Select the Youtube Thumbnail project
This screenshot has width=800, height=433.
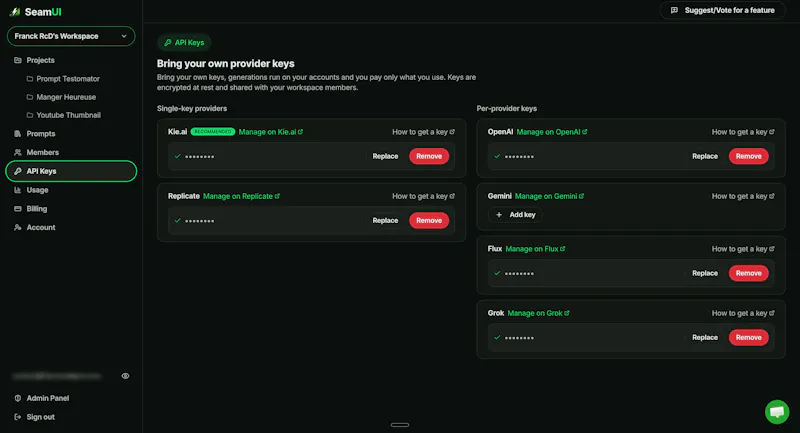coord(68,115)
